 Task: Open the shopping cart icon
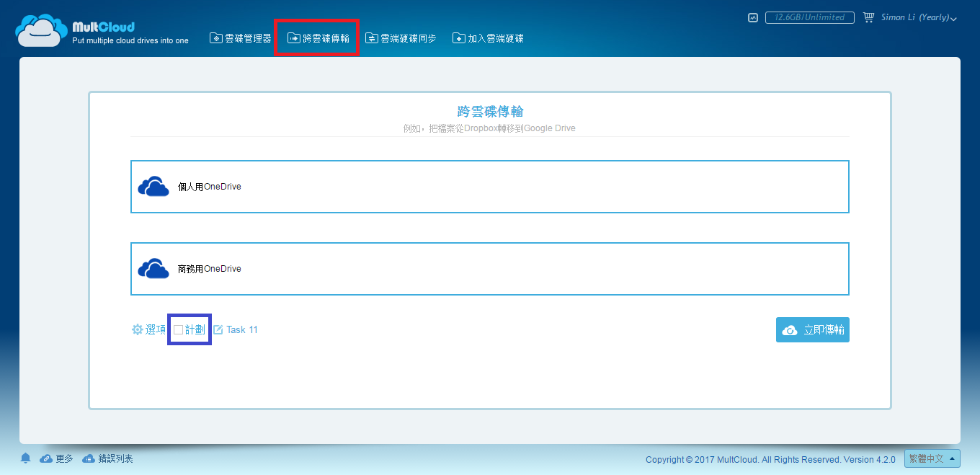pyautogui.click(x=868, y=17)
